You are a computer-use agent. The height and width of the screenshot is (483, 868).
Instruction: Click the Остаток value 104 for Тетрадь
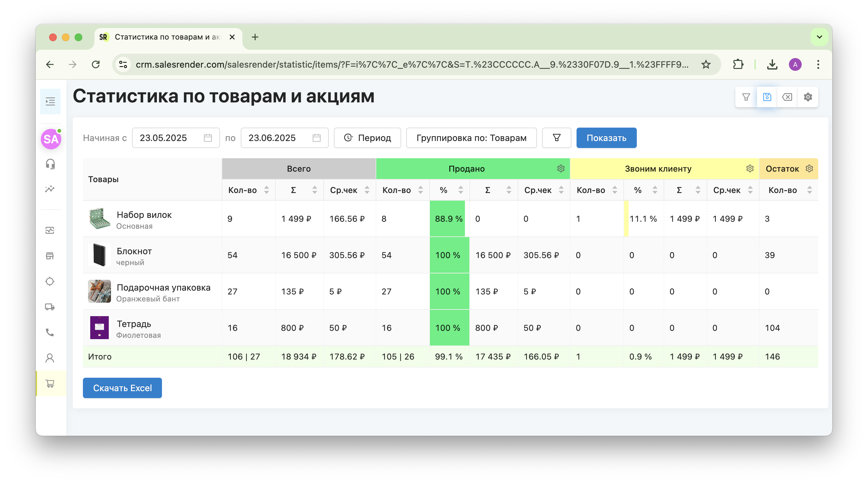coord(772,328)
